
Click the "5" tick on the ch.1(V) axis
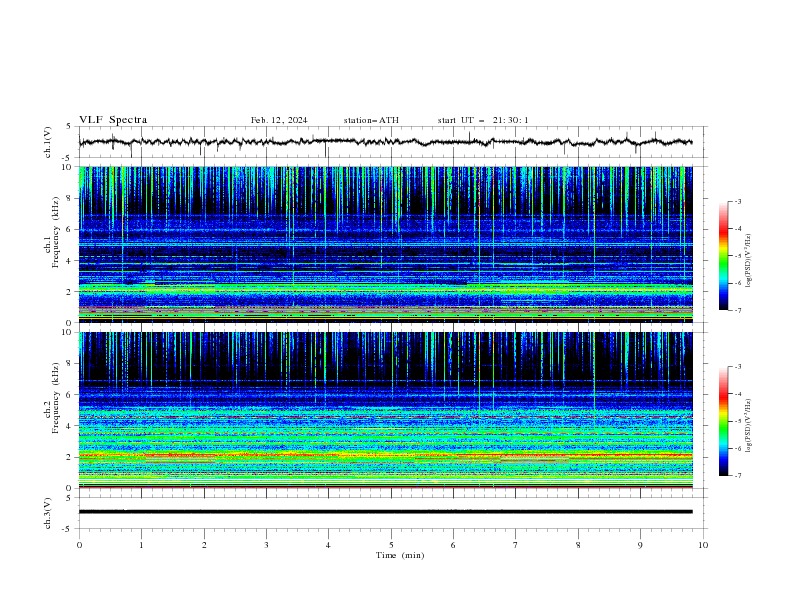[x=69, y=126]
